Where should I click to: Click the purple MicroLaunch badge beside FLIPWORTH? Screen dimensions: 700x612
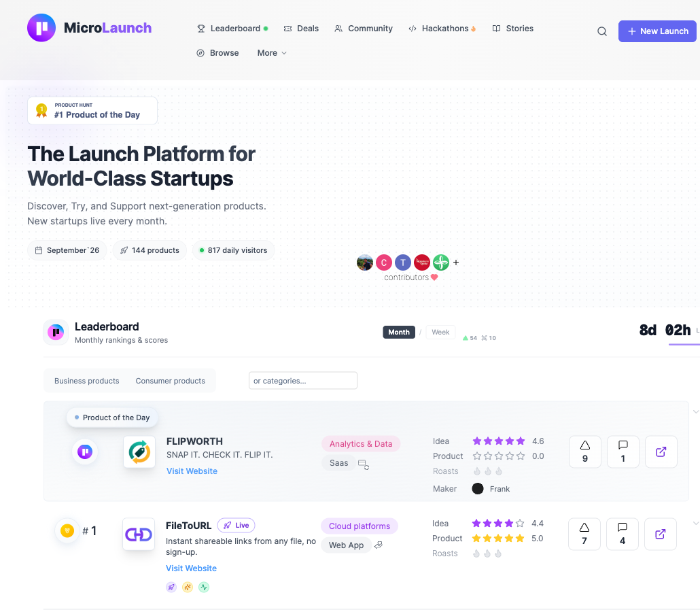tap(85, 452)
